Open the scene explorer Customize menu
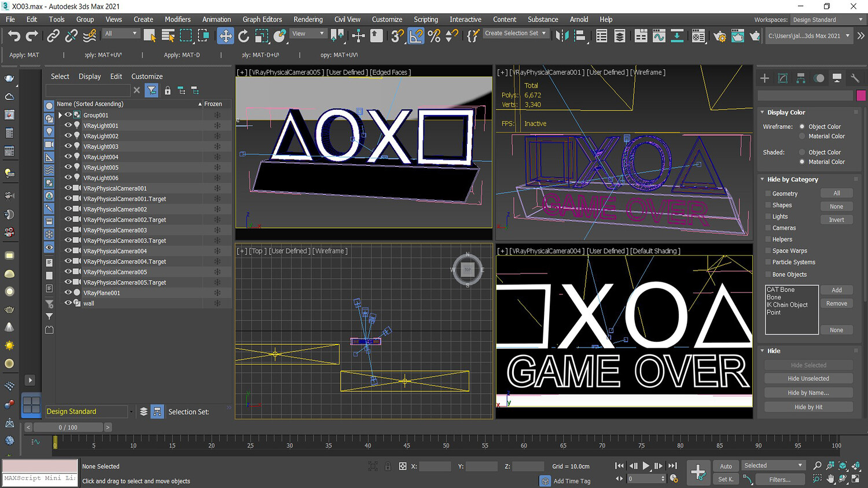The width and height of the screenshot is (868, 488). click(147, 76)
